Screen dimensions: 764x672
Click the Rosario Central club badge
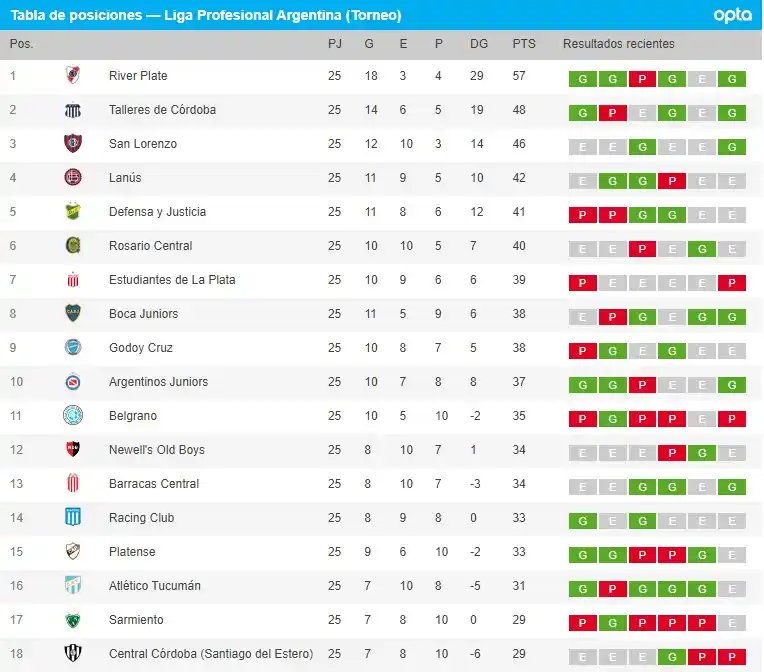coord(72,246)
